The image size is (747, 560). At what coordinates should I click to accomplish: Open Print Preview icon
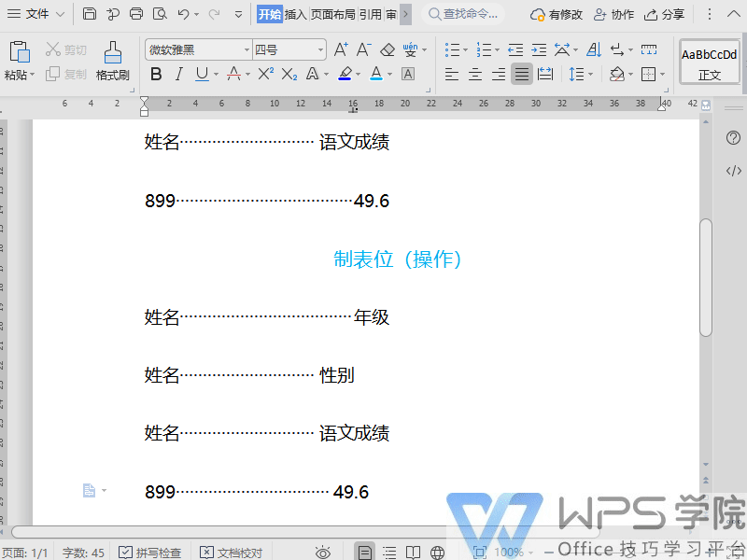160,14
